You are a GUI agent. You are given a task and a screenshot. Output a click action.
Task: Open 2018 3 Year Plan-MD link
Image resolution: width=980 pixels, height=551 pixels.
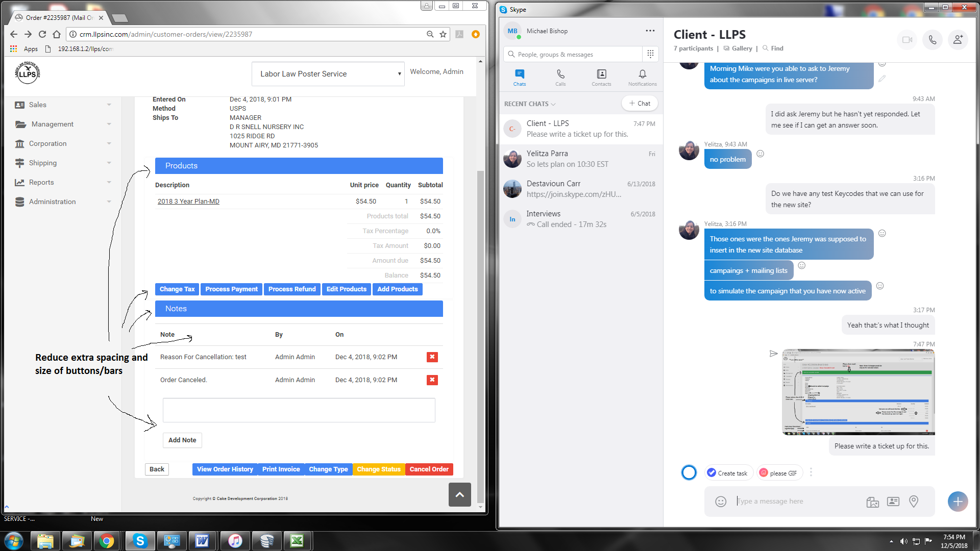point(188,202)
